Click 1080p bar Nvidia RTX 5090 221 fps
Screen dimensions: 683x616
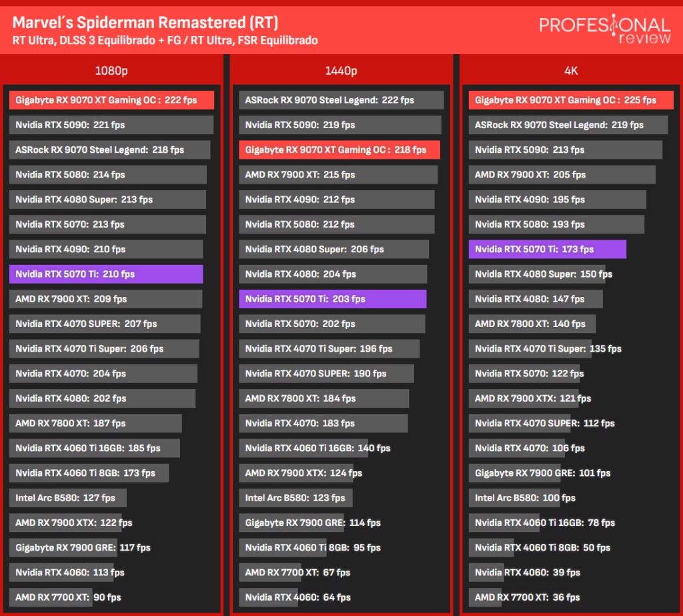[x=111, y=125]
